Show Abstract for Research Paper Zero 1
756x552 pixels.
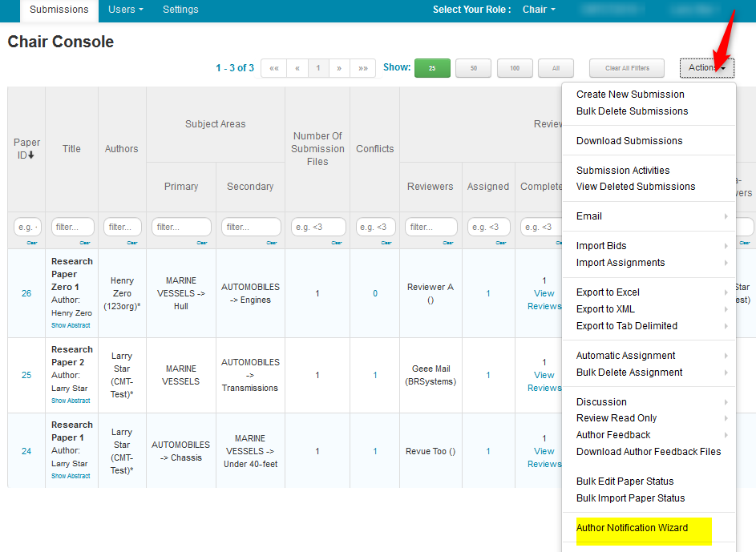71,325
